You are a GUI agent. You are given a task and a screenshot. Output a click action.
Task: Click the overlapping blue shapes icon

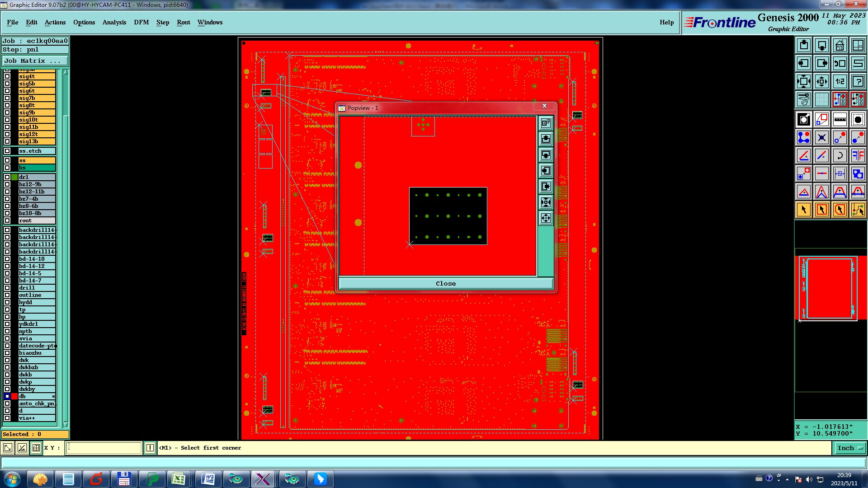tap(858, 174)
